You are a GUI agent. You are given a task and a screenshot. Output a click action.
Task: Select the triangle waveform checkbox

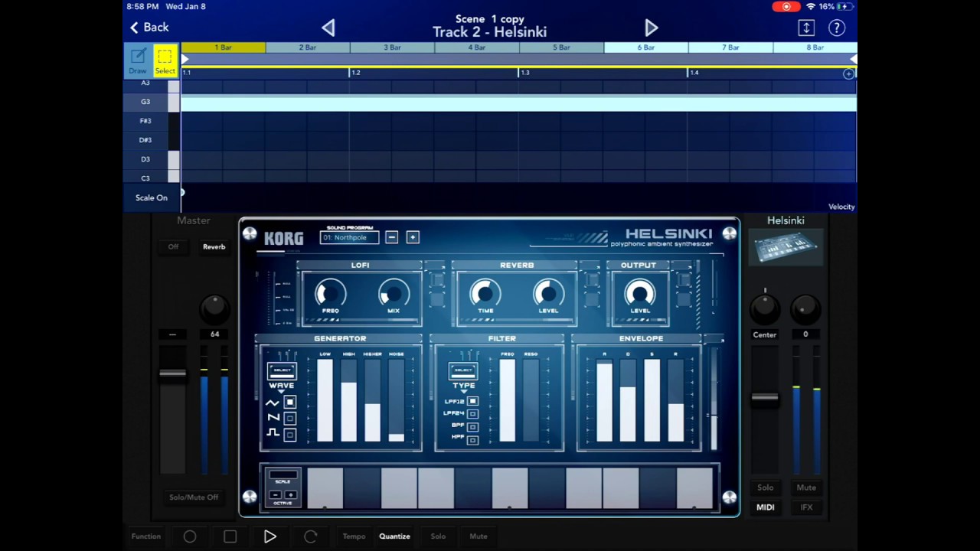[289, 403]
